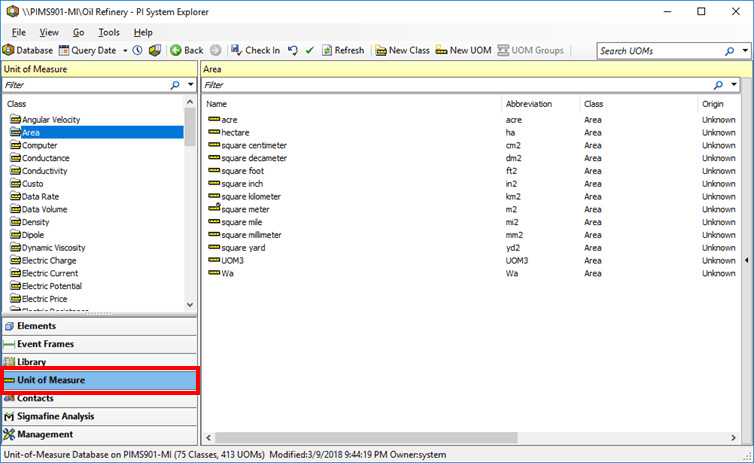
Task: Click the Electric Price class icon
Action: point(15,299)
